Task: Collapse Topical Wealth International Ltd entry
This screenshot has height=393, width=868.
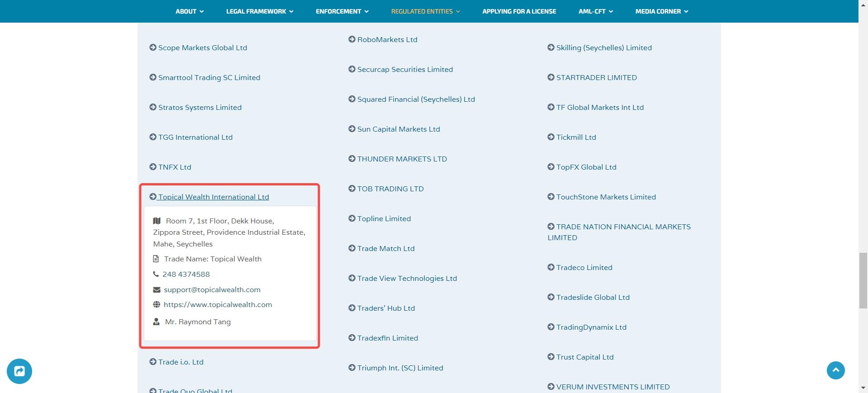Action: 209,197
